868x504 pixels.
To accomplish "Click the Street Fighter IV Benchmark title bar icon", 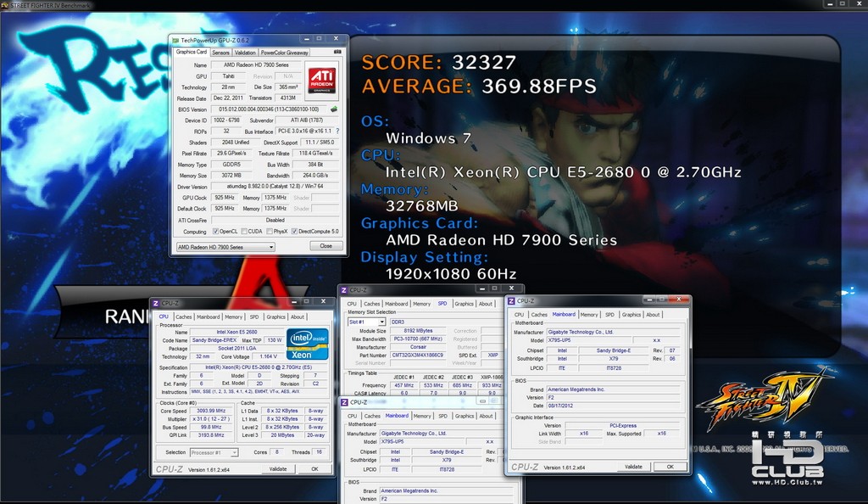I will 5,5.
